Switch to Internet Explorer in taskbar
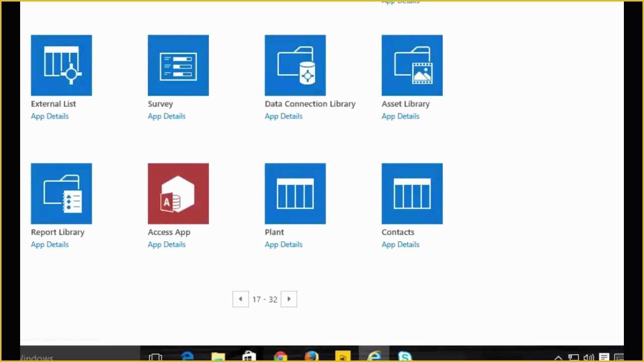This screenshot has height=362, width=644. coord(374,356)
